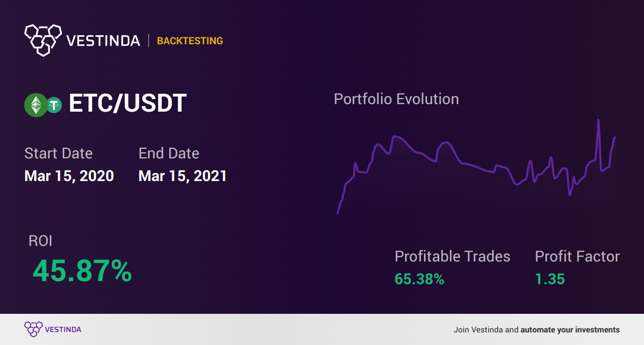
Task: Click the VESTINDA wordmark in the header
Action: (103, 41)
